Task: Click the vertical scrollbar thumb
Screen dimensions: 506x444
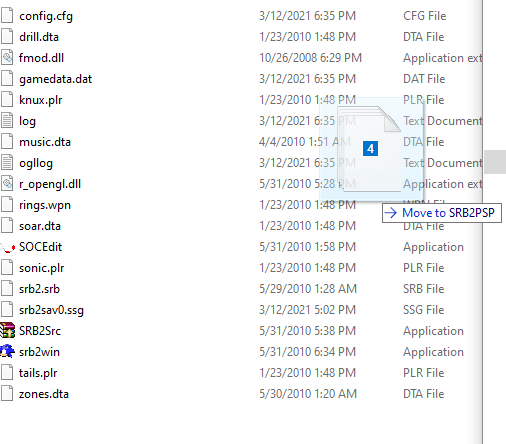Action: (x=495, y=162)
